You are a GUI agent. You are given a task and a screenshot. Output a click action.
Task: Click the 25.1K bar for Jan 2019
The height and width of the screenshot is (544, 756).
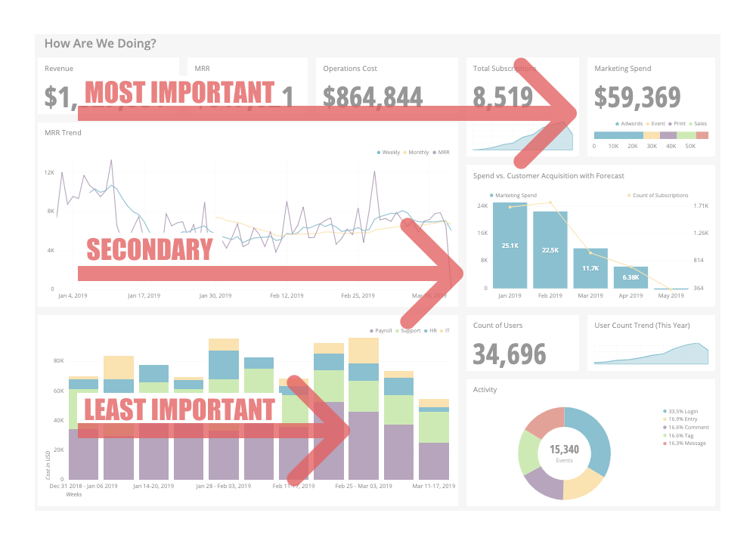(x=510, y=246)
